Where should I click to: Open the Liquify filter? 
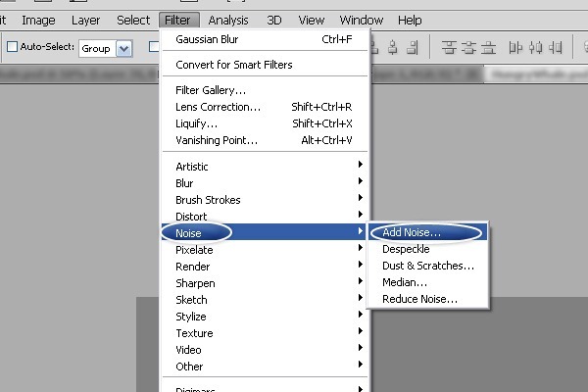(196, 123)
